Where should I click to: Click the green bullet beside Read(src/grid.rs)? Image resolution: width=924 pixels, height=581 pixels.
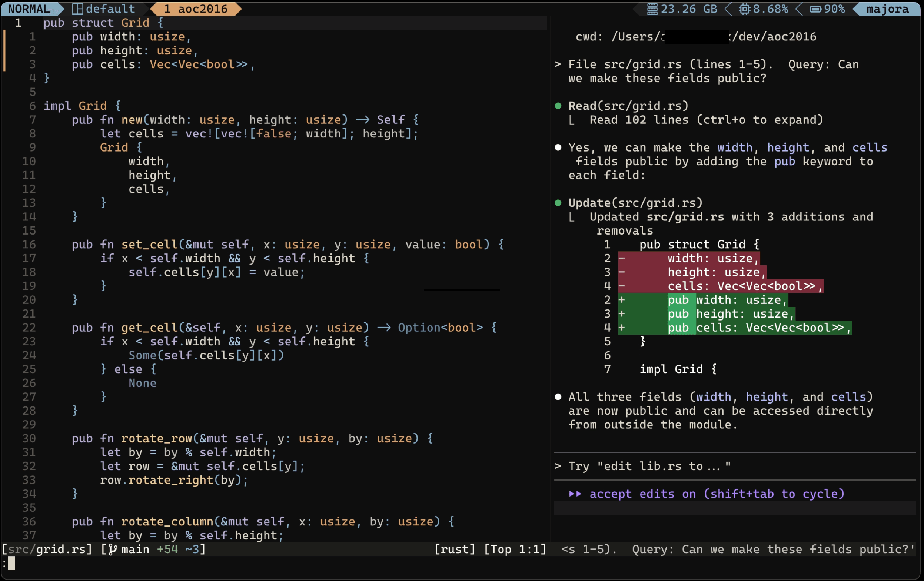[558, 106]
